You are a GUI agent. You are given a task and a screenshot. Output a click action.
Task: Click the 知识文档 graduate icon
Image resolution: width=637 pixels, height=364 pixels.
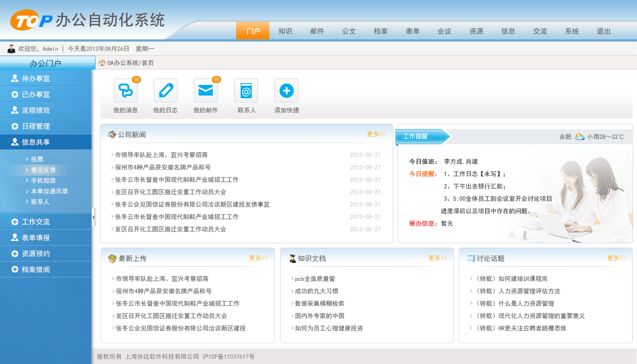pos(292,258)
